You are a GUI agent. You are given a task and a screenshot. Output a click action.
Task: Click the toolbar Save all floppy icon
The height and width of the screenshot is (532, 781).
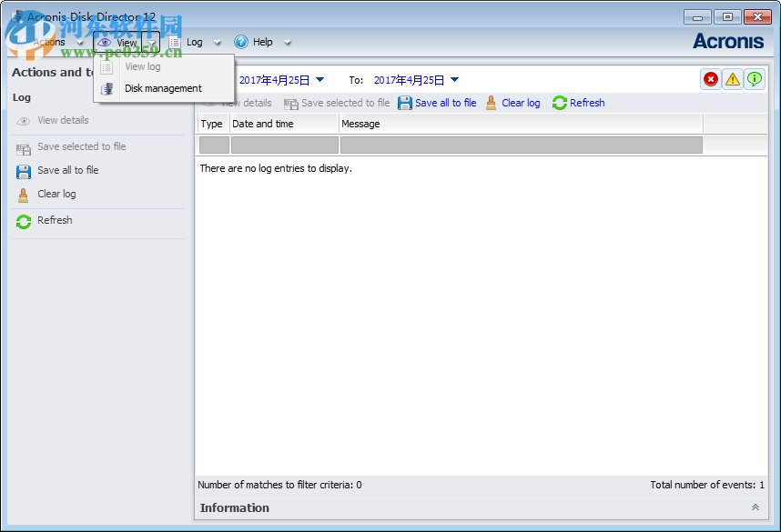(x=405, y=103)
